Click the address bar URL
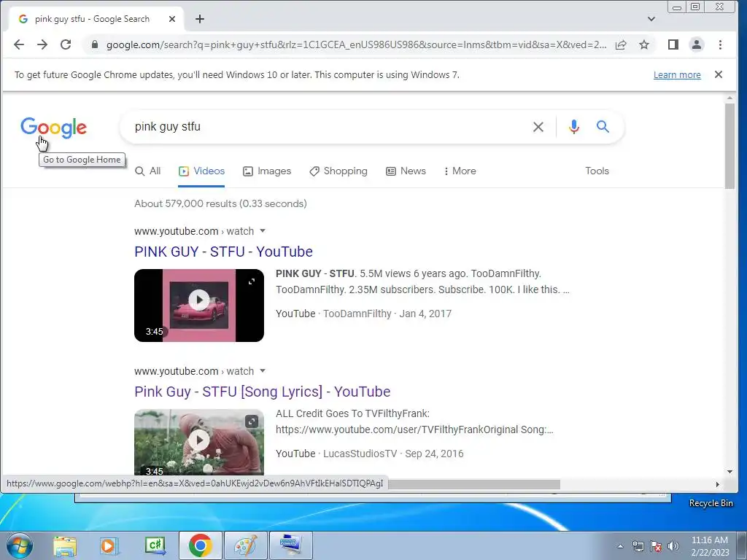Screen dimensions: 747x560 pos(356,44)
